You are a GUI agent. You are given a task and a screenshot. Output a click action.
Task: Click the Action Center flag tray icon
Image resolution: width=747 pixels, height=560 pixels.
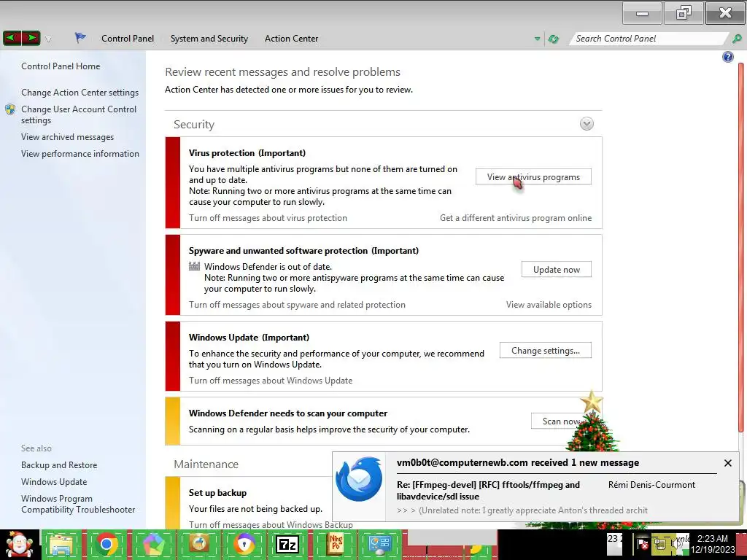coord(643,544)
